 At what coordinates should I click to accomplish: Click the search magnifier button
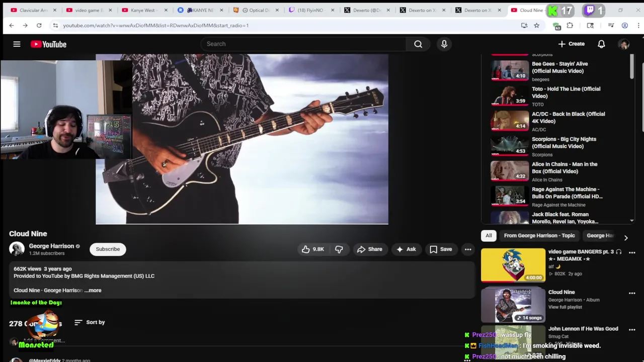tap(418, 44)
